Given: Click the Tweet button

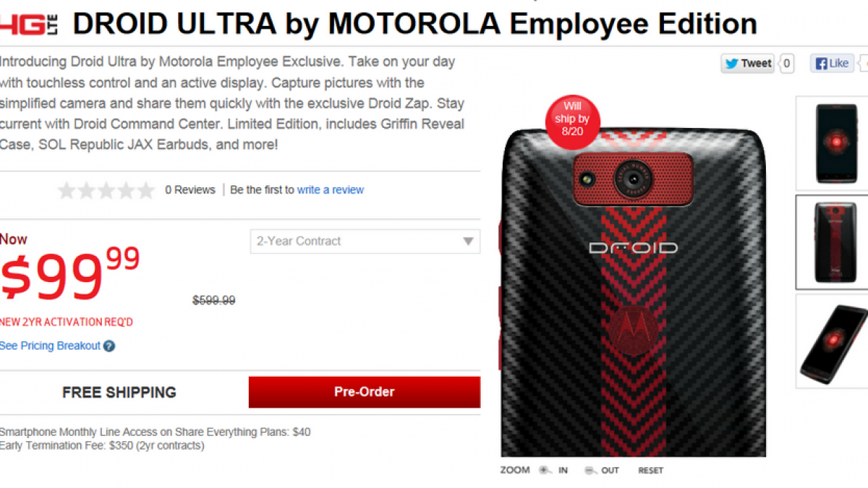Looking at the screenshot, I should 748,64.
